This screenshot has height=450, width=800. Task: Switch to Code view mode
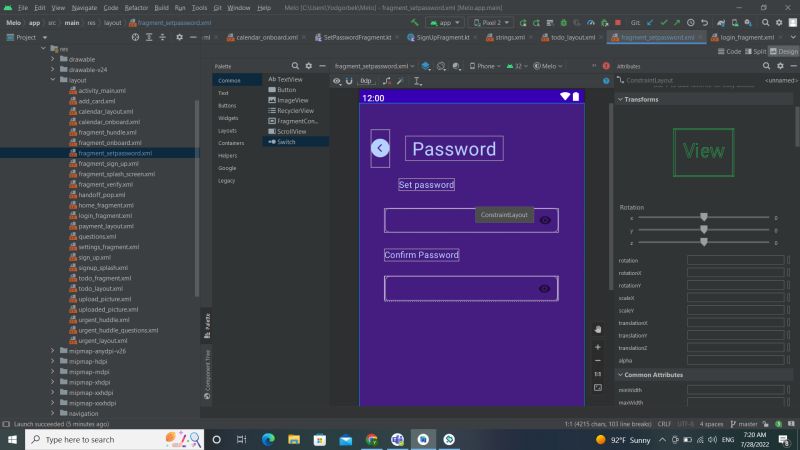click(x=729, y=52)
